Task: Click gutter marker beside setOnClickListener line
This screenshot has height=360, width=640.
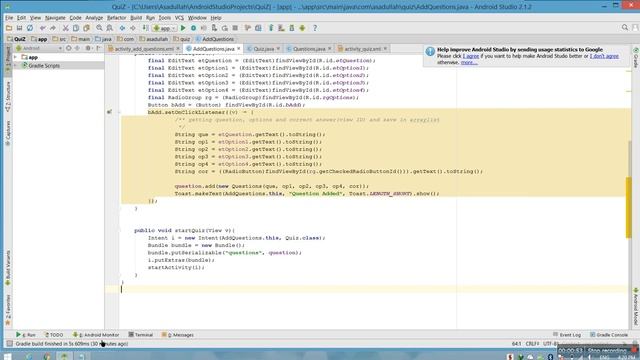Action: (109, 112)
